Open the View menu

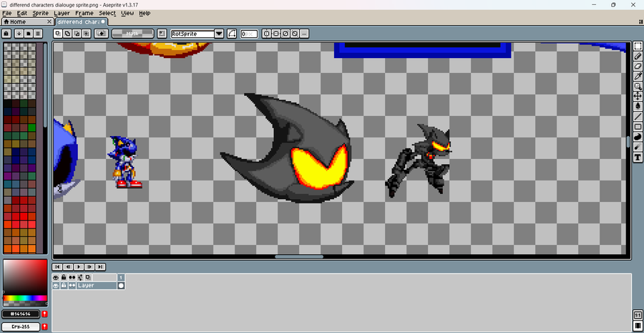tap(127, 13)
